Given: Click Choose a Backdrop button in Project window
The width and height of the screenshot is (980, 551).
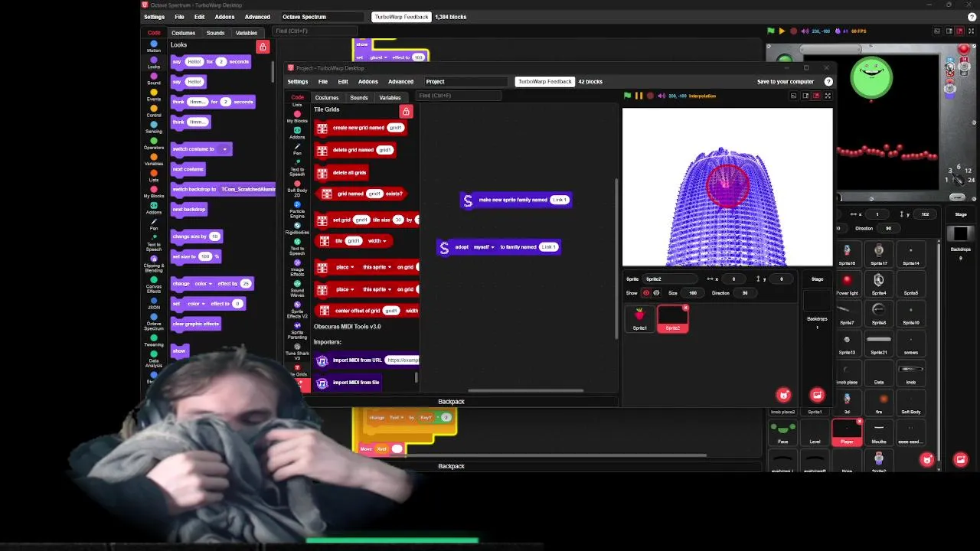Looking at the screenshot, I should tap(817, 395).
